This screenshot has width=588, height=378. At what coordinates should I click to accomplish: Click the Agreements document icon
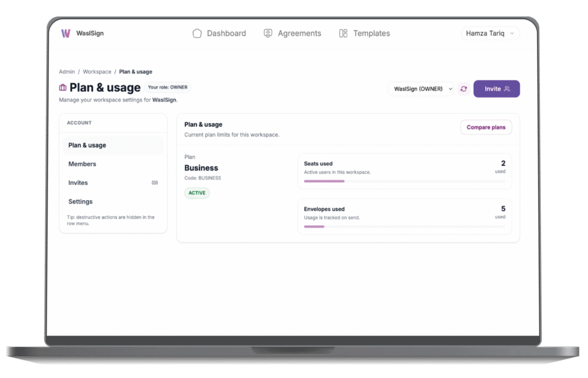click(x=268, y=33)
